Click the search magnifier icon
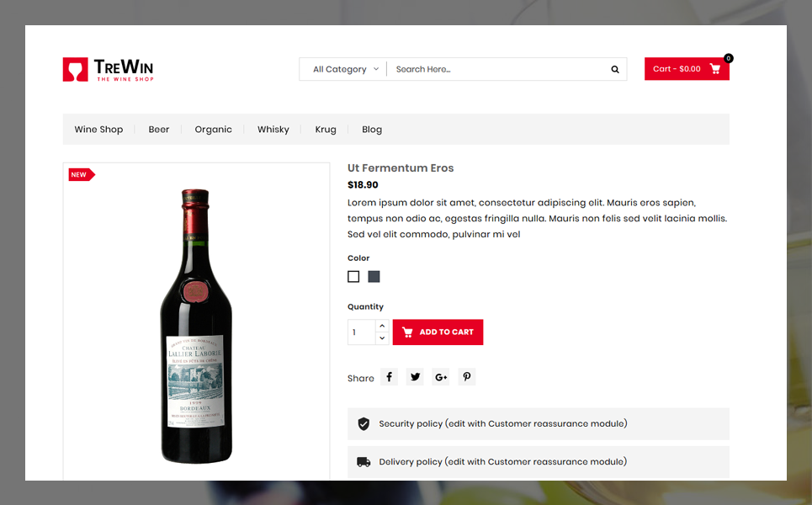The height and width of the screenshot is (505, 812). coord(615,69)
